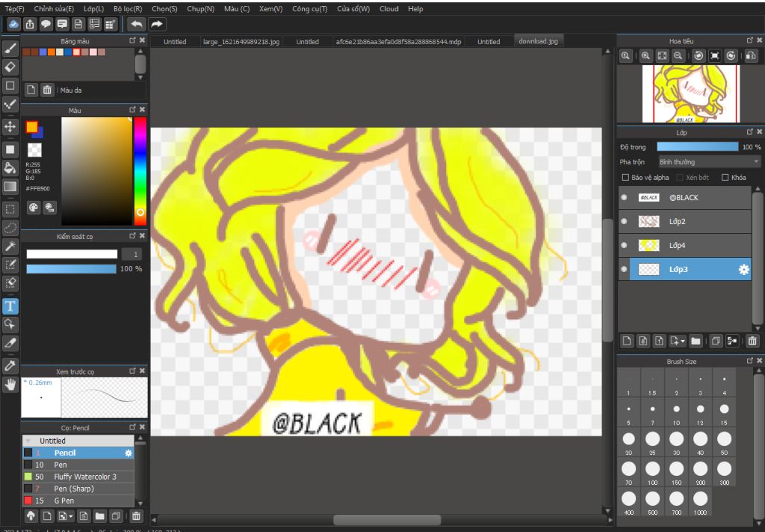Zoom in using the navigator magnifier plus
The image size is (765, 532).
click(645, 55)
